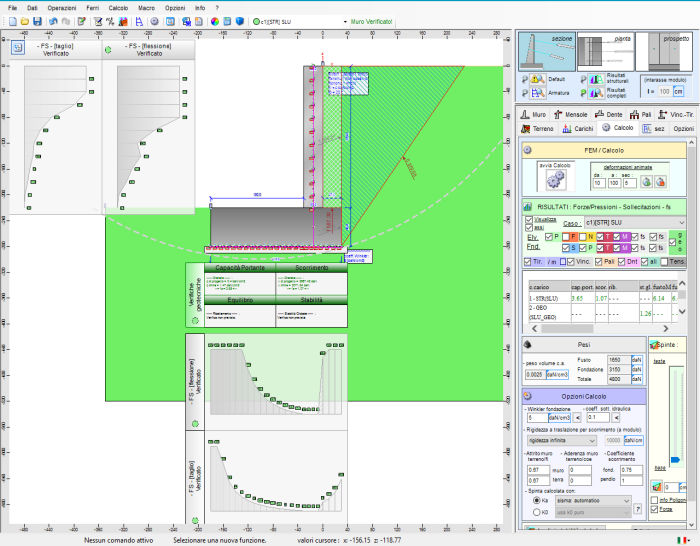Viewport: 700px width, 546px height.
Task: Click the Risultati strutturali view icon
Action: pos(596,79)
